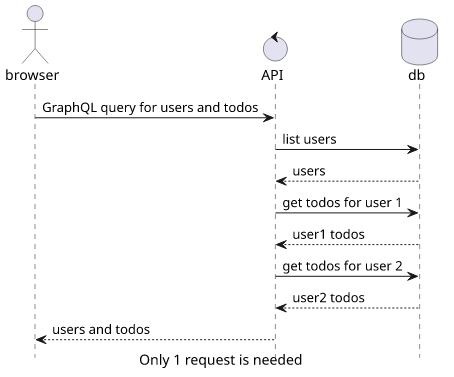The image size is (454, 377).
Task: Click the arrowhead on the GraphQL query arrow
Action: coord(268,118)
